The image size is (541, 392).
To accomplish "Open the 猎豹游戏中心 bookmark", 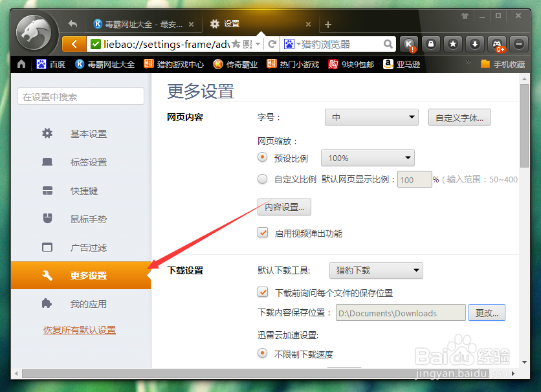I will click(174, 64).
